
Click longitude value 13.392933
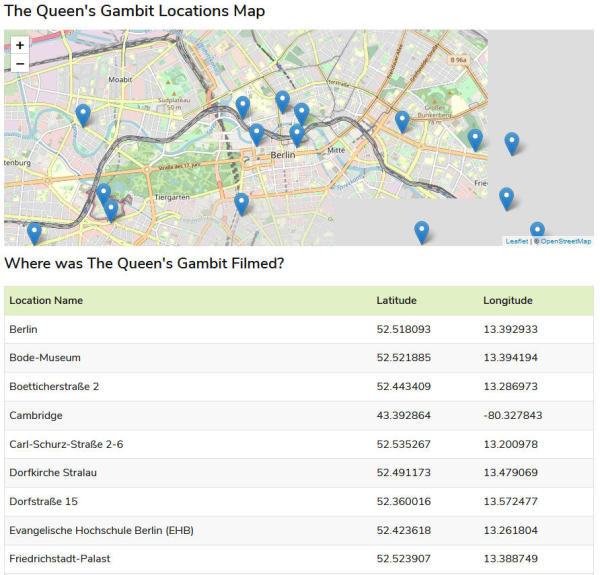pos(510,329)
